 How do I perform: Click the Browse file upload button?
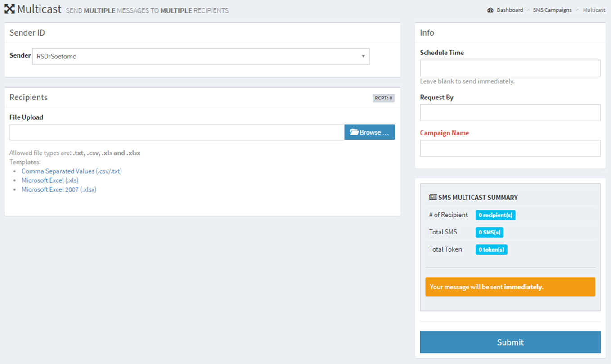(369, 132)
